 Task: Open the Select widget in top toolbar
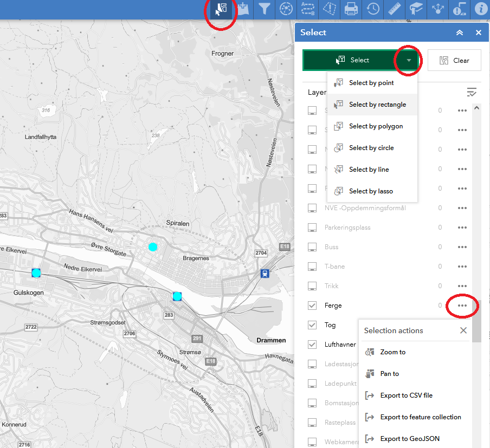tap(221, 9)
